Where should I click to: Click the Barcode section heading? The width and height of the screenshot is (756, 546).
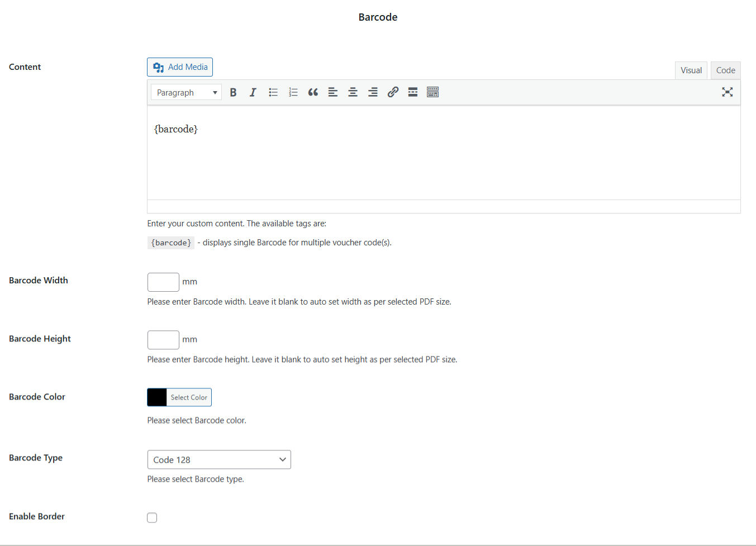(x=378, y=17)
